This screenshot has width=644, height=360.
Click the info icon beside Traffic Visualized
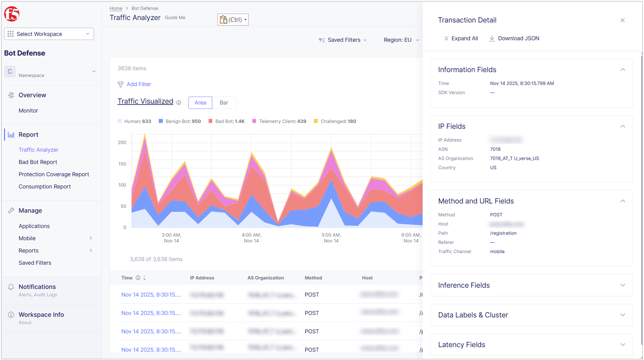179,103
